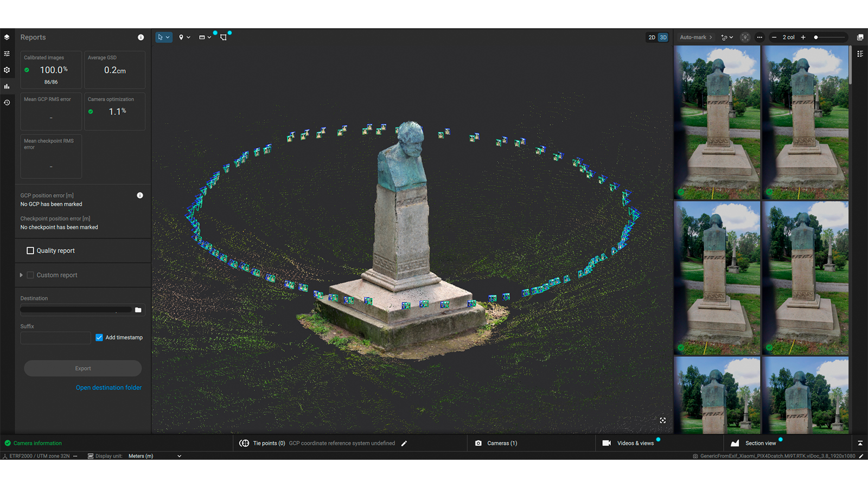
Task: Reset 3D view focus icon
Action: coord(663,420)
